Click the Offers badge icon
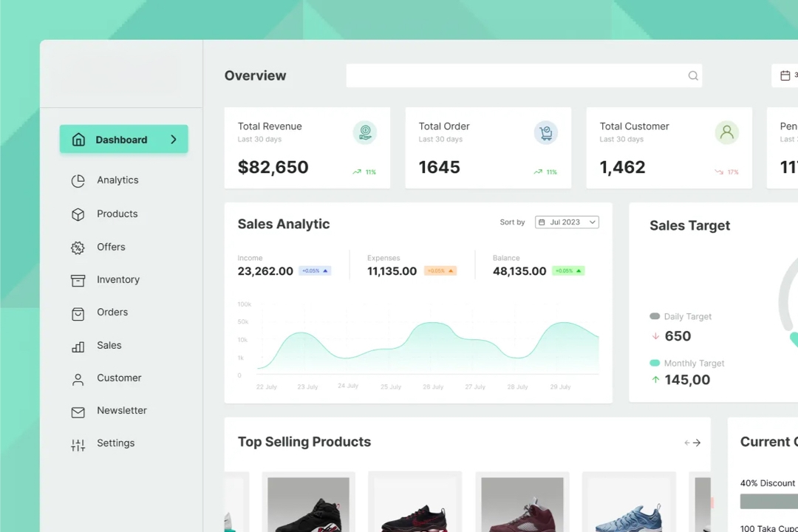 78,248
